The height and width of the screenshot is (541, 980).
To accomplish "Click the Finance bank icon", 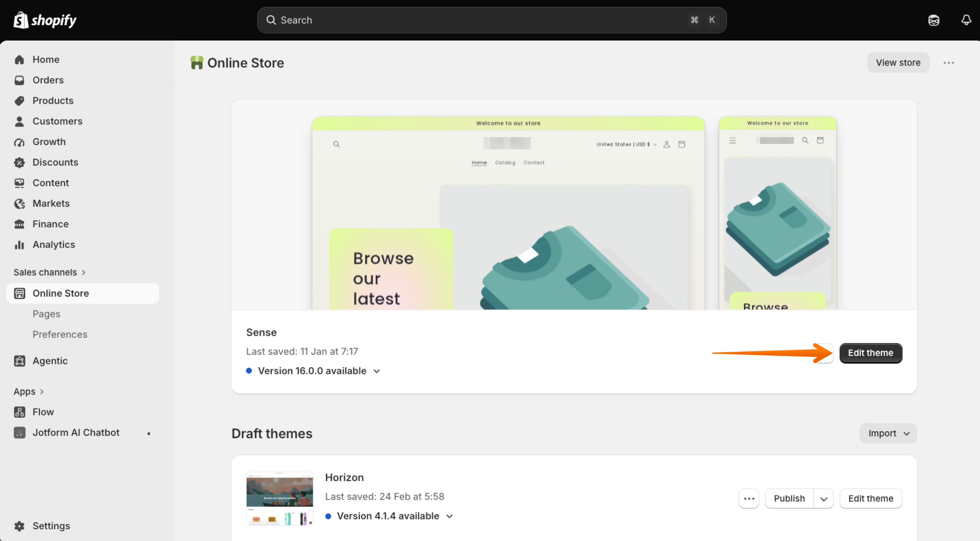I will [20, 224].
